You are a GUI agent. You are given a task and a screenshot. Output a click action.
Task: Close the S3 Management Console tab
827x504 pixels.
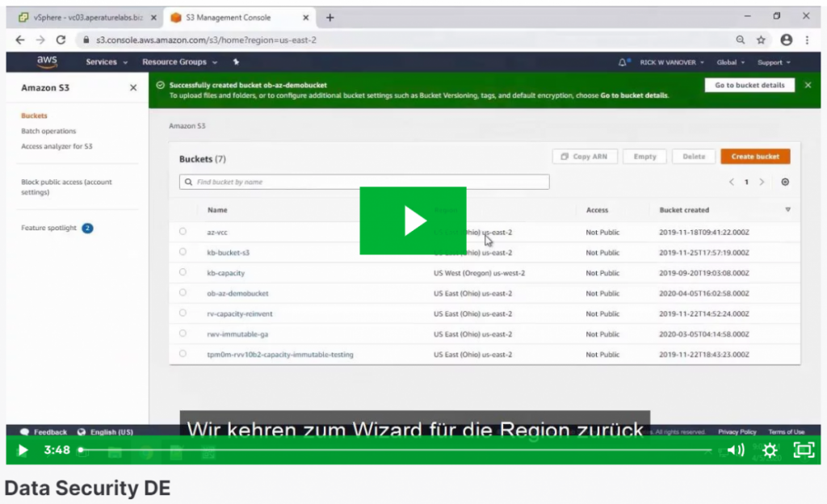pos(306,18)
